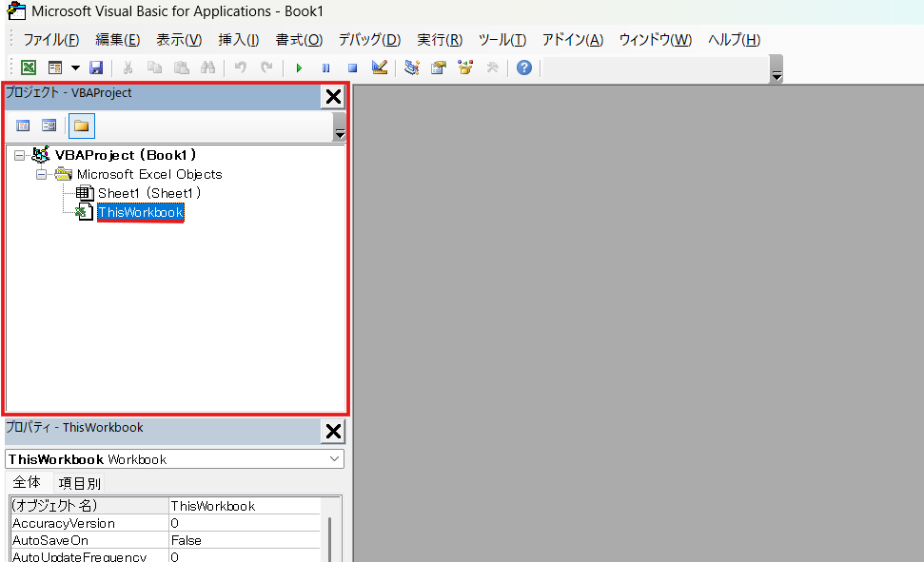Click the Copy icon in the toolbar

click(154, 68)
